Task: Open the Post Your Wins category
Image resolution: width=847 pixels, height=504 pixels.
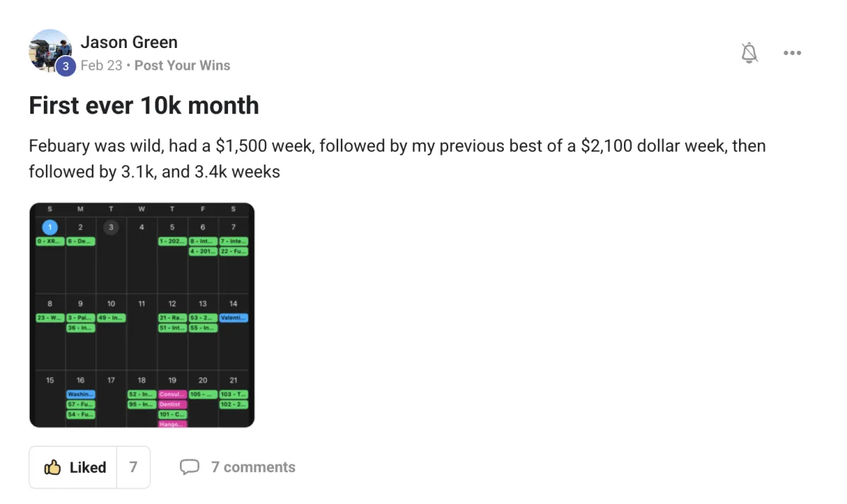Action: coord(182,66)
